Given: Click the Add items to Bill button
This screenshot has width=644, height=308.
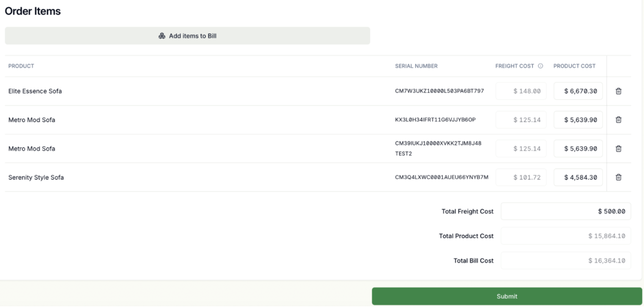Looking at the screenshot, I should click(x=187, y=35).
